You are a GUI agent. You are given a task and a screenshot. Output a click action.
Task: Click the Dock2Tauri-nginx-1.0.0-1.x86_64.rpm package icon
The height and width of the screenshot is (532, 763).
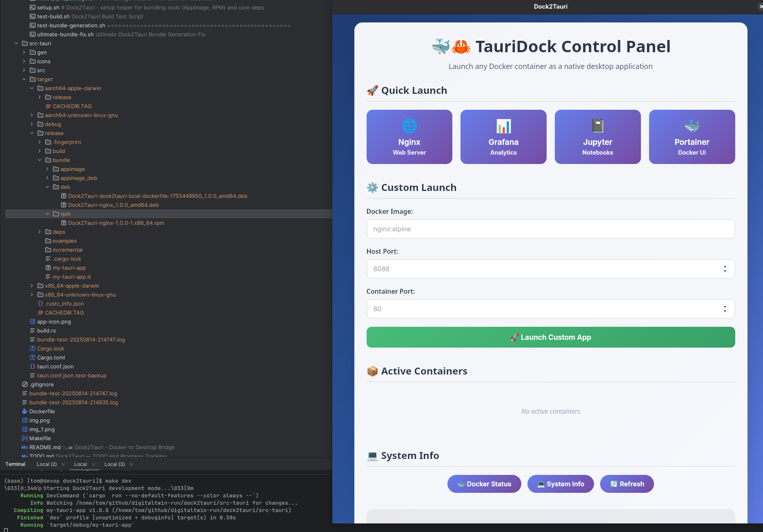[x=63, y=223]
